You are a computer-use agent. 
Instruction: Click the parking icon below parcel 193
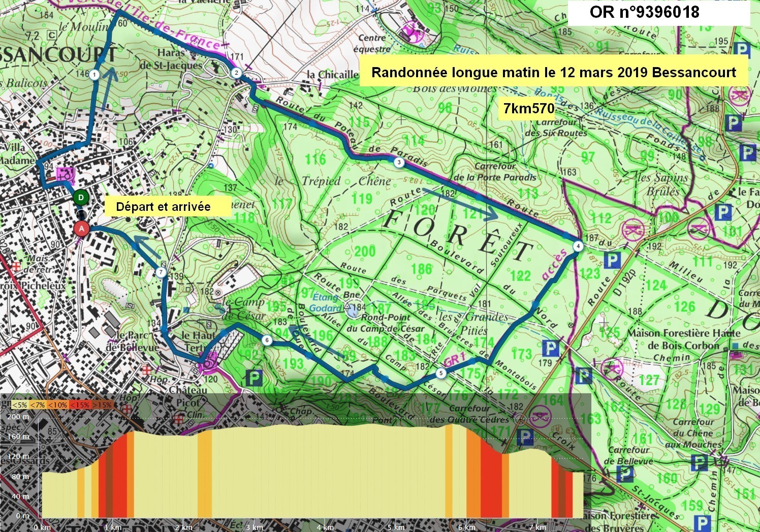254,378
